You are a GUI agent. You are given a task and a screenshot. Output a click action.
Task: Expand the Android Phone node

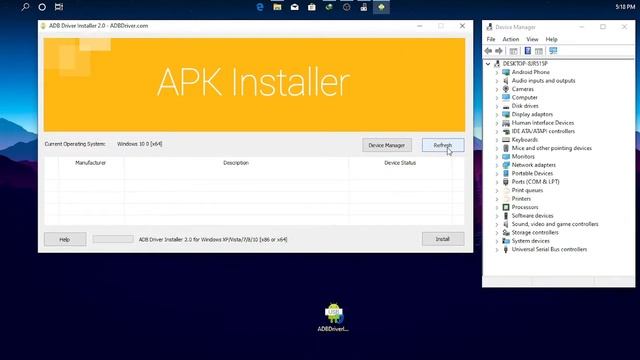point(497,73)
